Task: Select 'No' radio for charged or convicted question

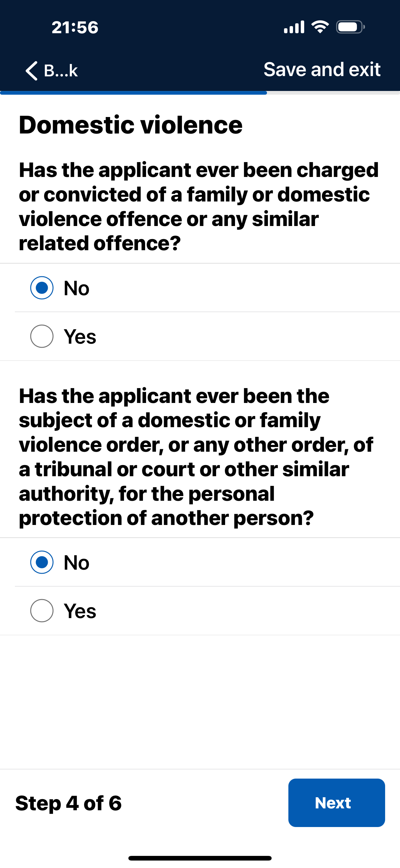Action: [42, 288]
